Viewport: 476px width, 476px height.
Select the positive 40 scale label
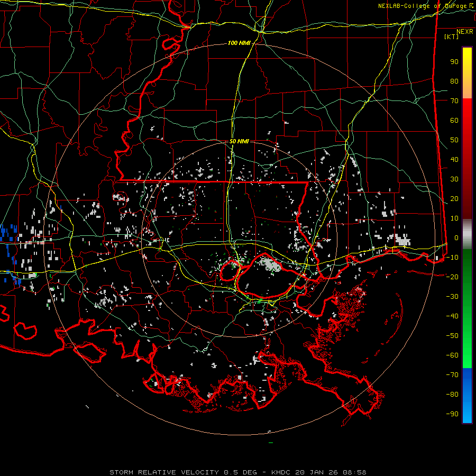[454, 160]
